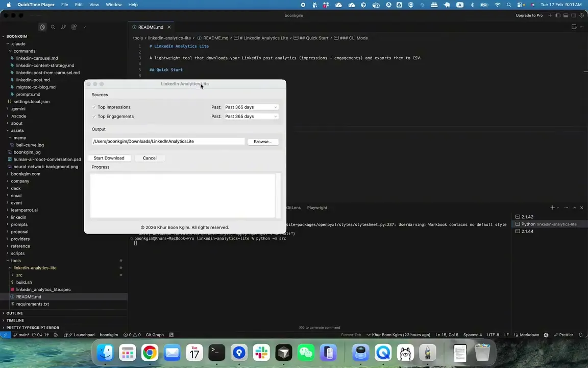
Task: Open the Explorer view icon in sidebar toolbar
Action: pyautogui.click(x=42, y=27)
